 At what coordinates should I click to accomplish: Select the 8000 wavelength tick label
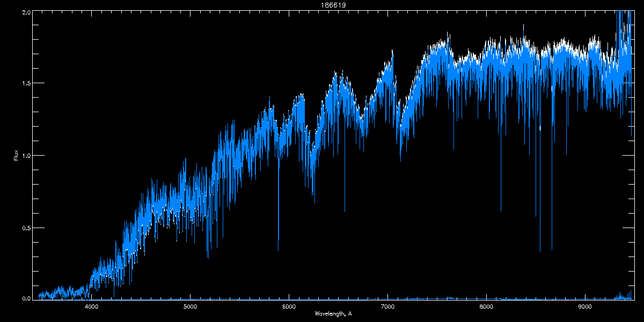click(486, 306)
